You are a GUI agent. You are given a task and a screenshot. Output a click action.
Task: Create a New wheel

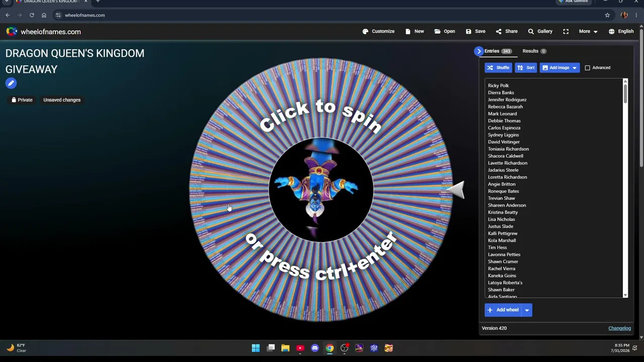pos(415,31)
